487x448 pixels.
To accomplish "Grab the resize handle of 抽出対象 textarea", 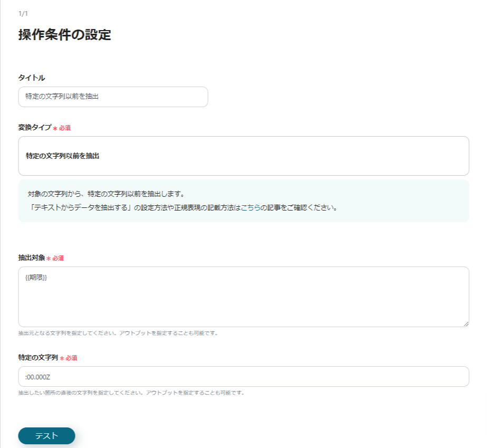I will click(x=466, y=323).
